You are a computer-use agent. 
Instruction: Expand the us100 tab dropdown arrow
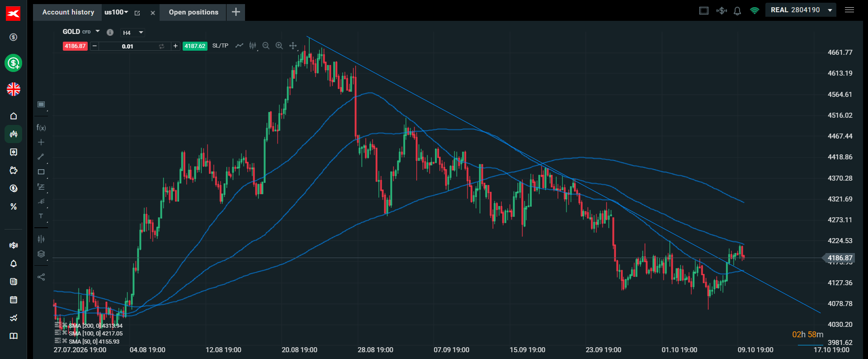coord(126,12)
